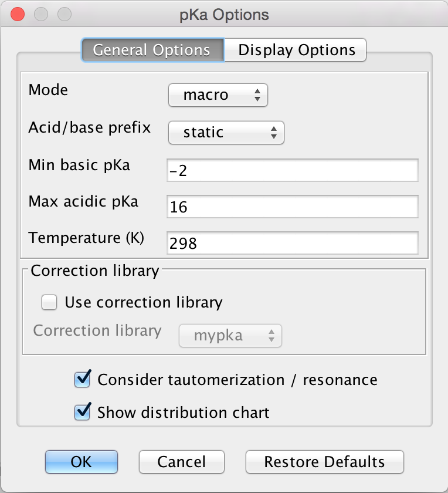Click the pKa Options title bar text
The width and height of the screenshot is (448, 493).
point(224,15)
